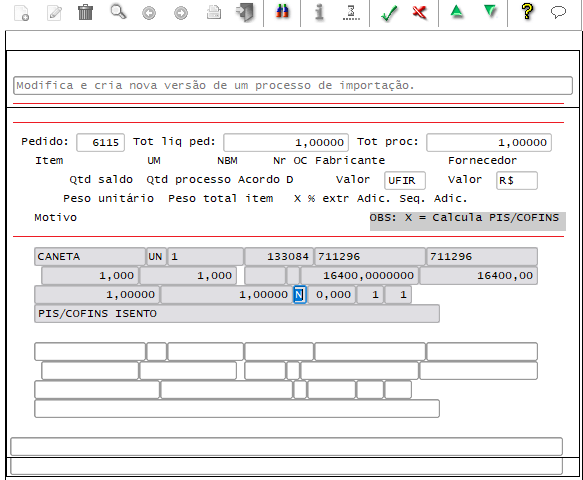
Task: Click the previous record left-arrow icon
Action: tap(149, 13)
